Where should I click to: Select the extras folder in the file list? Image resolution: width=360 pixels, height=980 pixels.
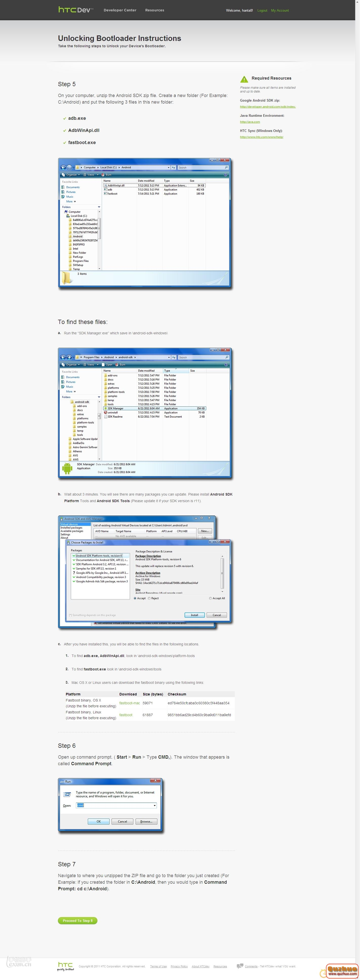click(154, 383)
